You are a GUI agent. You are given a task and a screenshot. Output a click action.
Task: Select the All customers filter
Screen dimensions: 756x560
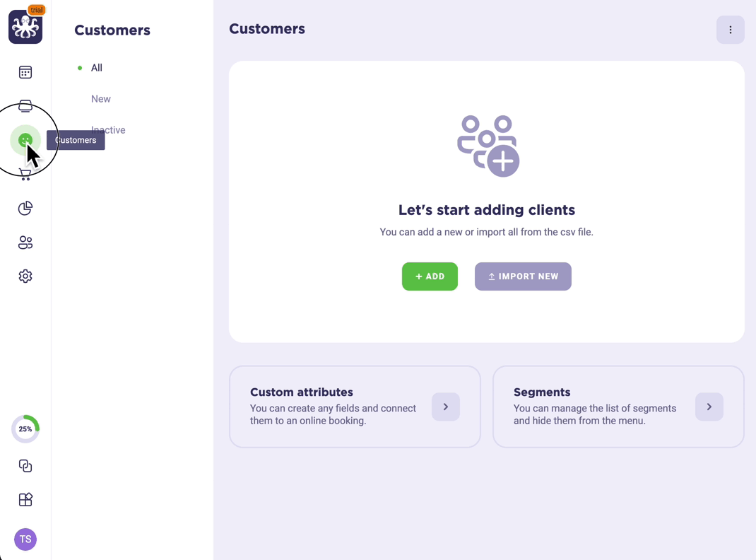pyautogui.click(x=96, y=68)
